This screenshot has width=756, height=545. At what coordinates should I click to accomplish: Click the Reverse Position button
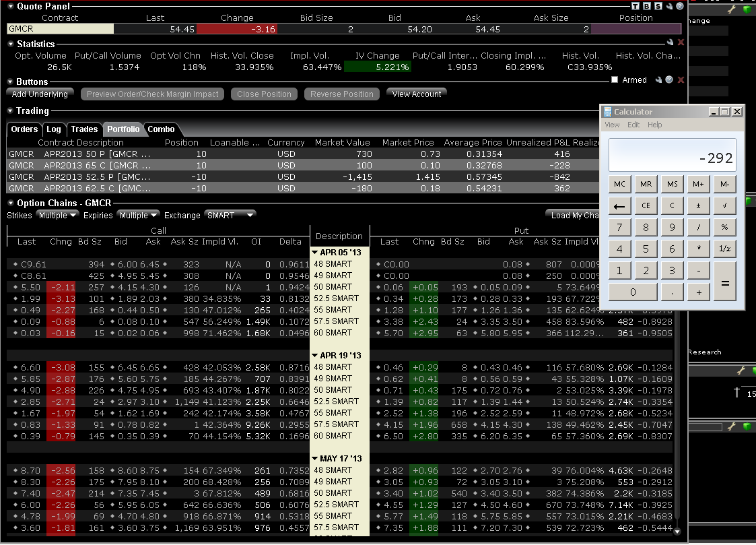342,94
